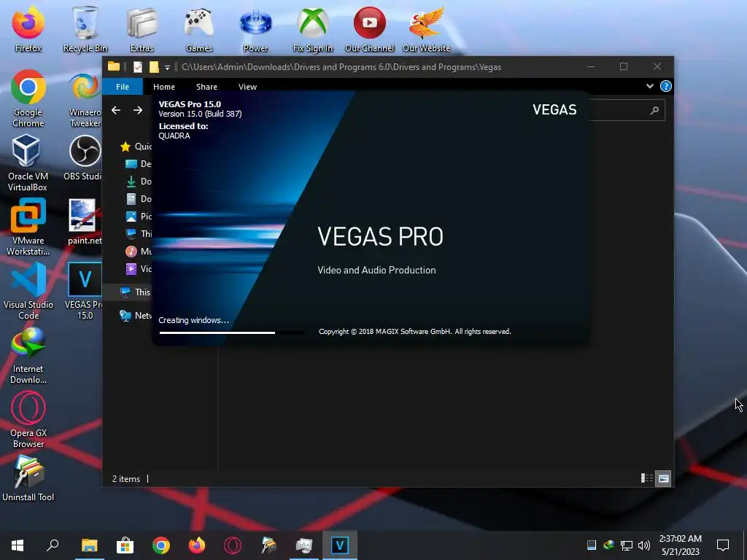This screenshot has height=560, width=747.
Task: Select This PC row in navigation pane
Action: [x=128, y=292]
